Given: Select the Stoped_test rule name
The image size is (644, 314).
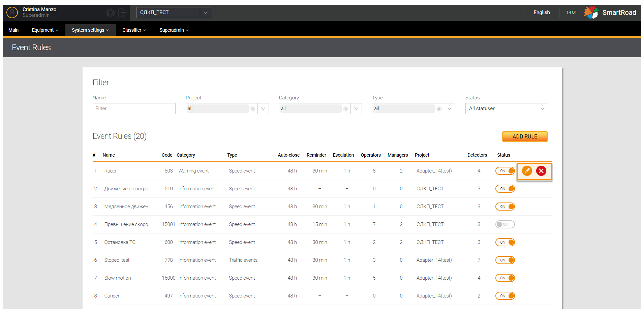Looking at the screenshot, I should (117, 260).
